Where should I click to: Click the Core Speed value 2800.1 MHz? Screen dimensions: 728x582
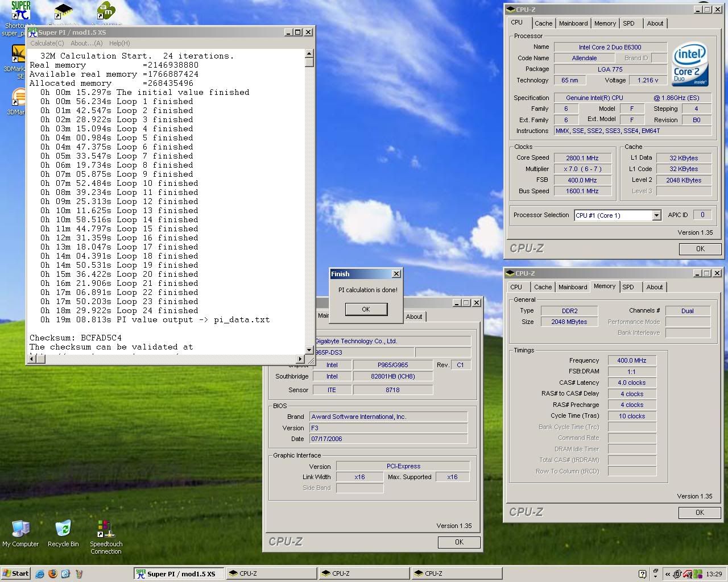pyautogui.click(x=582, y=158)
